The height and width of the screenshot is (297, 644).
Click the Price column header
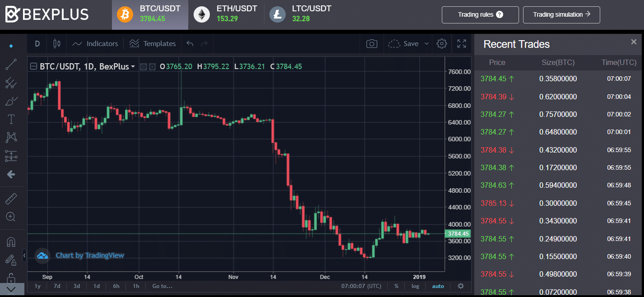(497, 63)
